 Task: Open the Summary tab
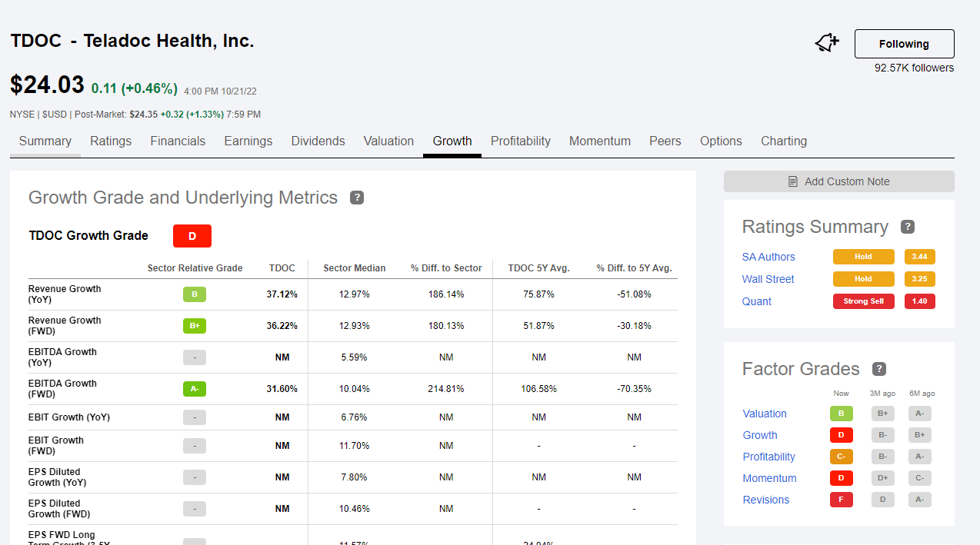tap(45, 141)
